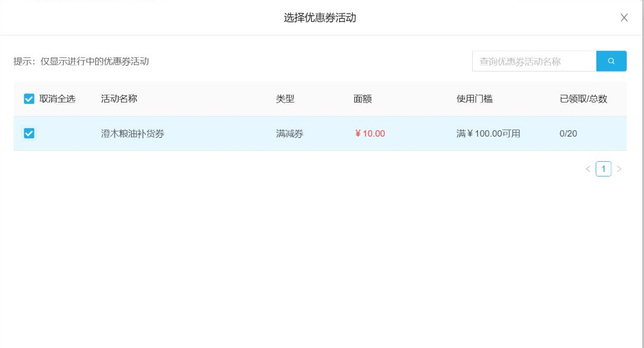Click the 满减券 type cell

290,133
